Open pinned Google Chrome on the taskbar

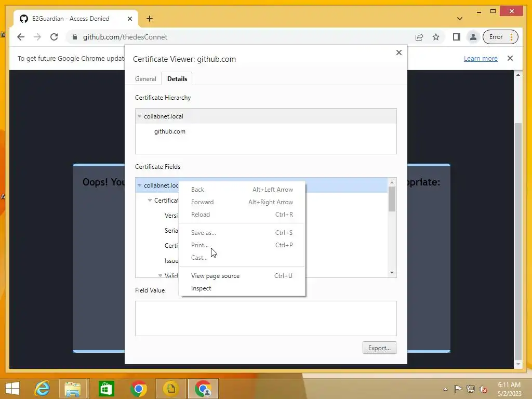point(138,389)
